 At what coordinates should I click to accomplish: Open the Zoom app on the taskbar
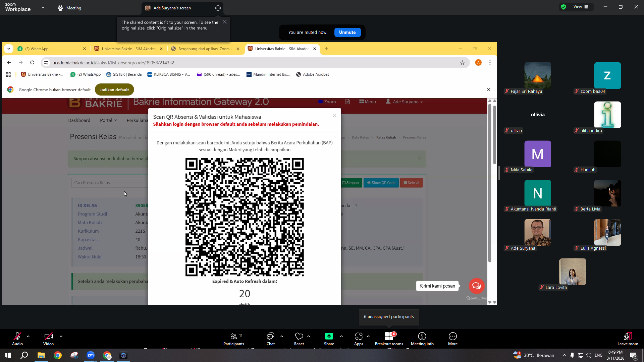(x=91, y=355)
